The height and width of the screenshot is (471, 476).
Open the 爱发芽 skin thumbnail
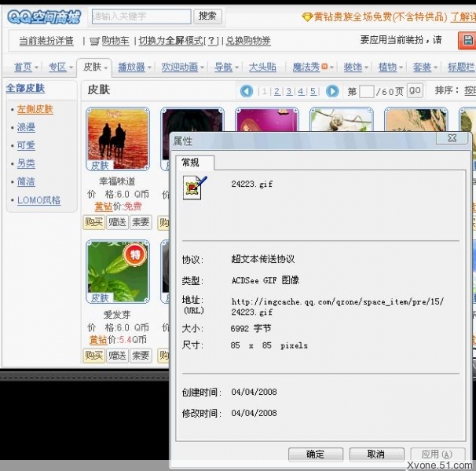(118, 272)
